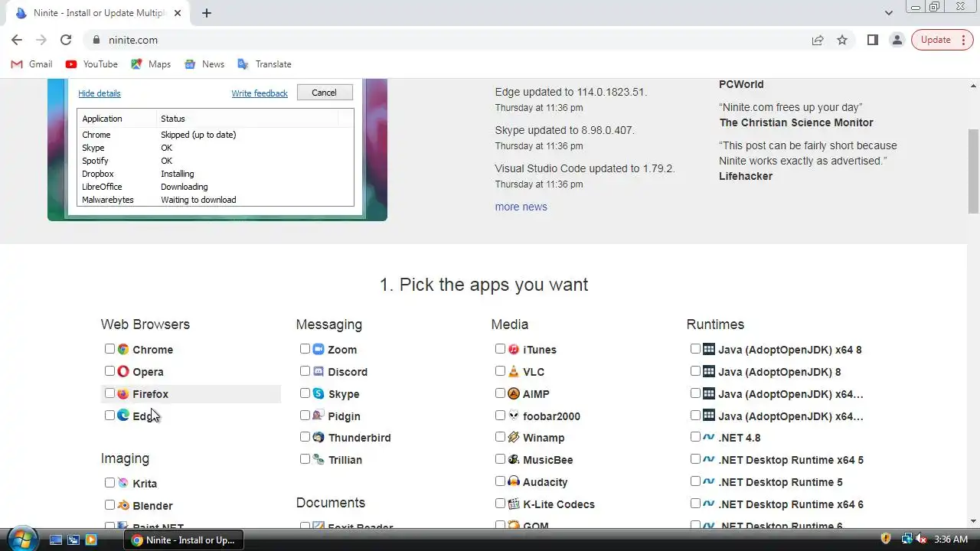Click the page vertical scrollbar

[974, 171]
